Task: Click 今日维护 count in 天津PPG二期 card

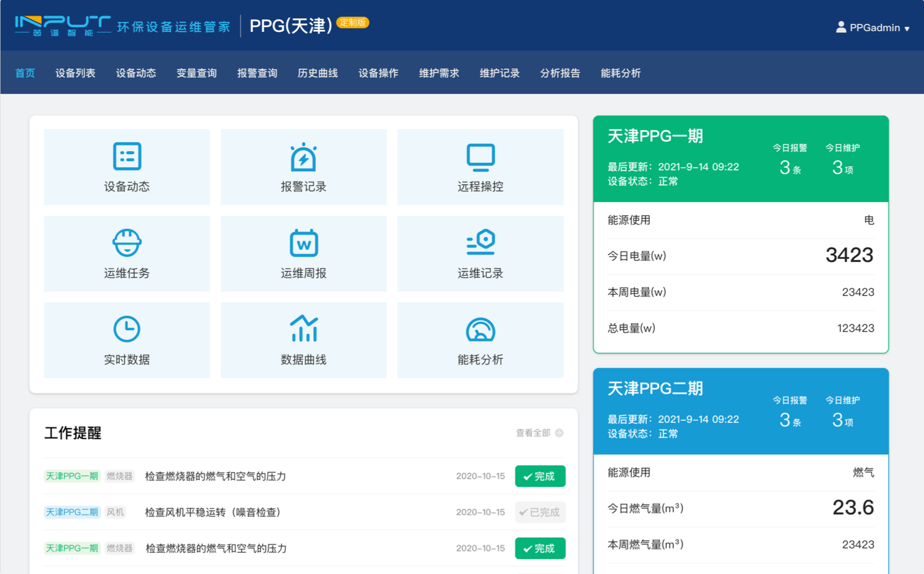Action: click(842, 420)
